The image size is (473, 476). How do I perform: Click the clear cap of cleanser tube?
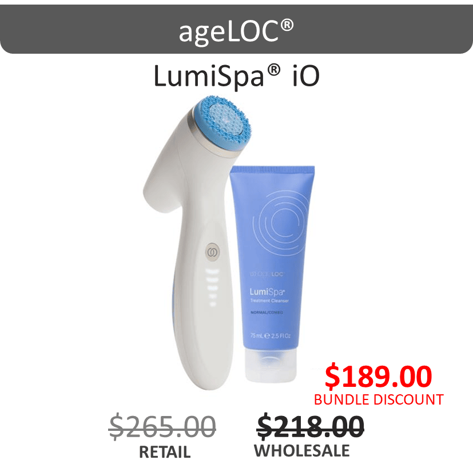[271, 365]
